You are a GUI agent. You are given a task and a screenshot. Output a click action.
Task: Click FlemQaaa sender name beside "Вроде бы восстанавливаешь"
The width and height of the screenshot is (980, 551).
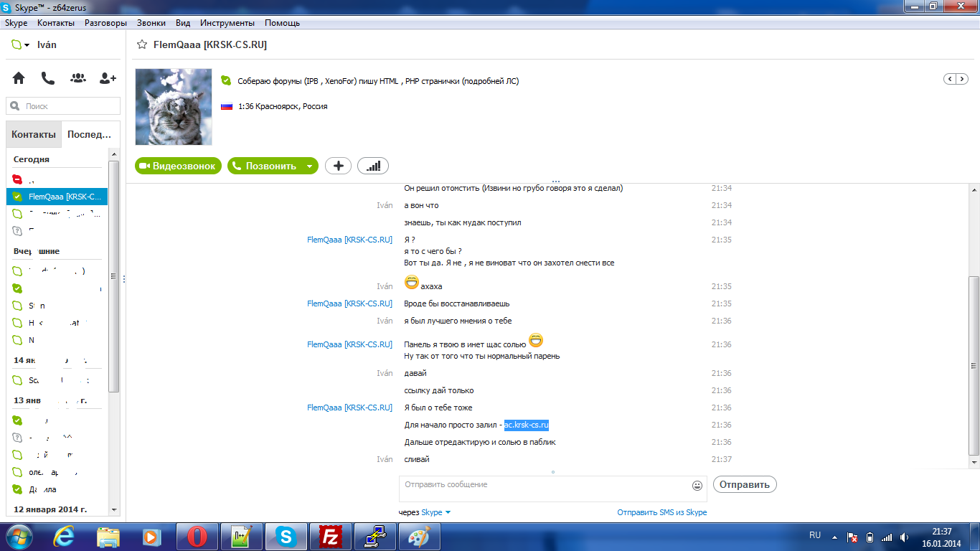tap(350, 303)
